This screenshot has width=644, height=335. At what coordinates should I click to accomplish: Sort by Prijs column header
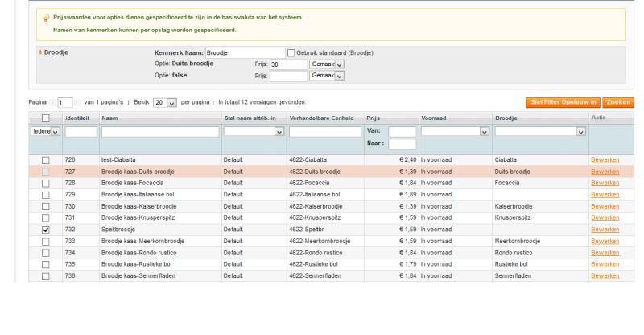pyautogui.click(x=374, y=118)
